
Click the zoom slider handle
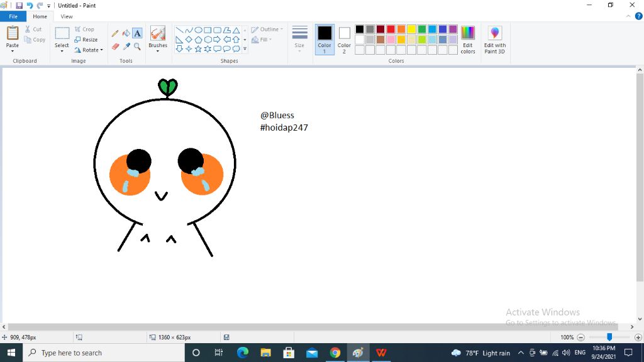point(609,337)
